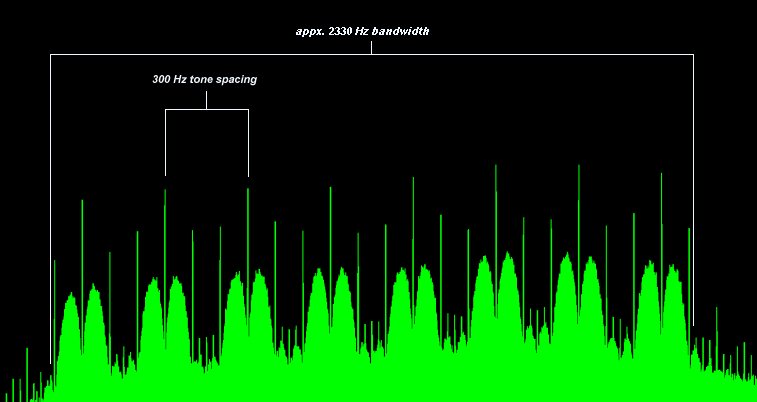Select the rightmost large green lobe's peak

pos(674,268)
